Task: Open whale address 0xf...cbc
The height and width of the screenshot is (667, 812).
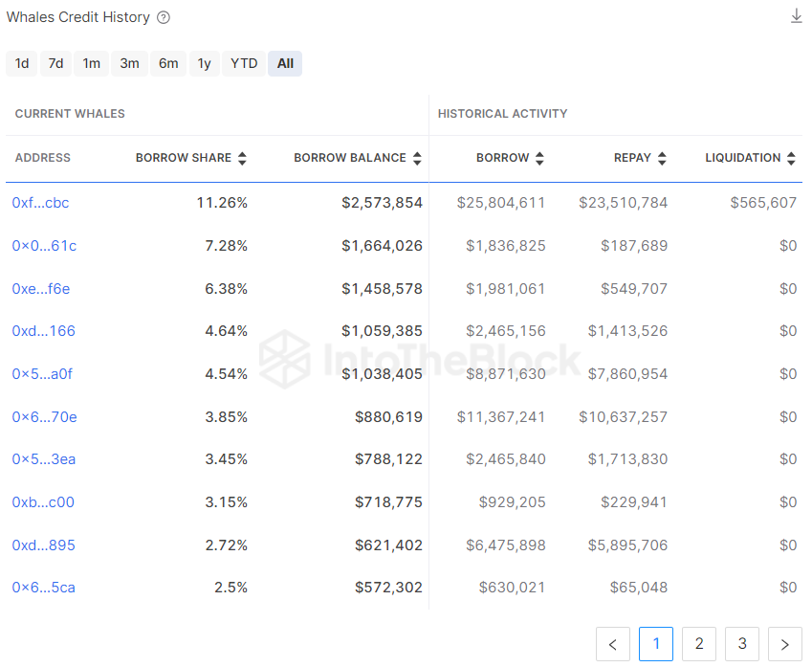Action: point(40,203)
